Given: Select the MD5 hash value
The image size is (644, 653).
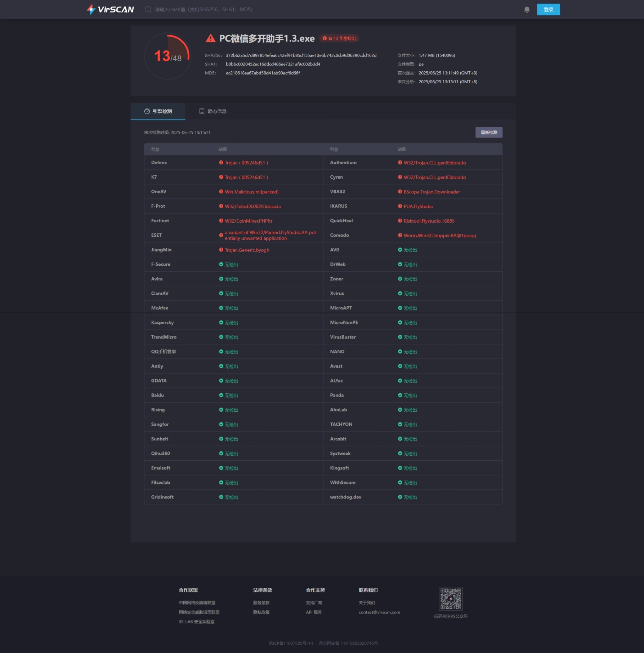Looking at the screenshot, I should coord(263,73).
